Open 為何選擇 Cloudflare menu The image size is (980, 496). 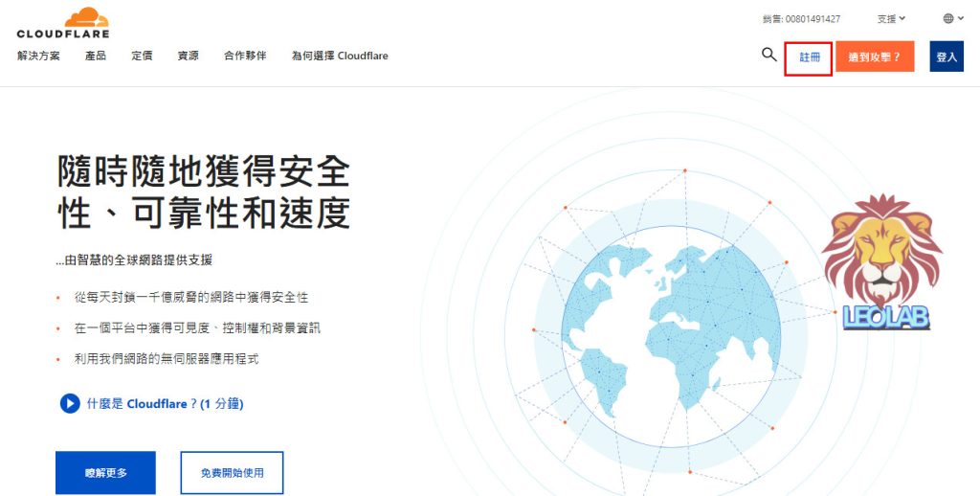(340, 56)
